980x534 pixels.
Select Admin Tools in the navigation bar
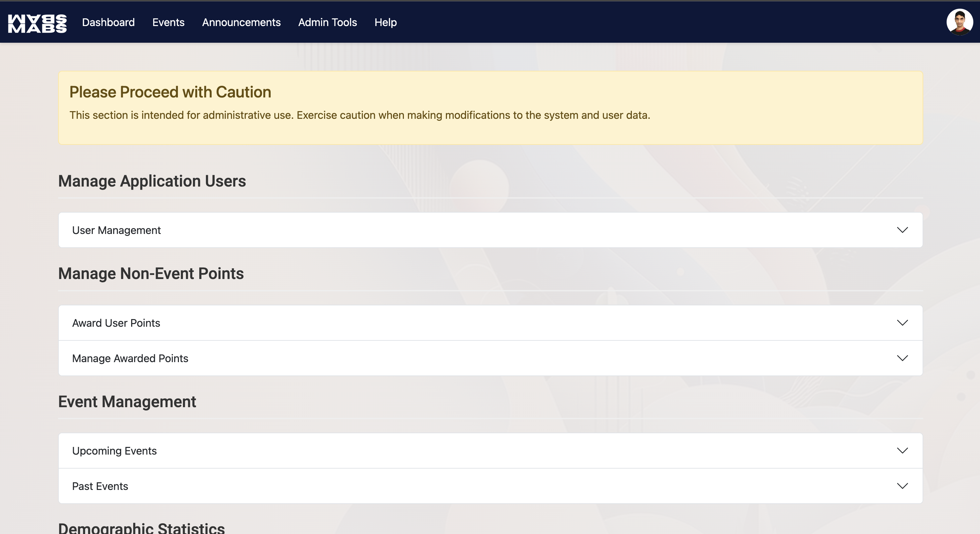click(327, 22)
